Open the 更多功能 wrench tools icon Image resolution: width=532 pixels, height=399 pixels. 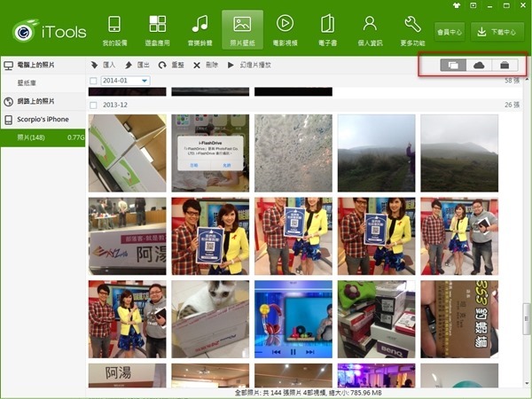point(412,29)
